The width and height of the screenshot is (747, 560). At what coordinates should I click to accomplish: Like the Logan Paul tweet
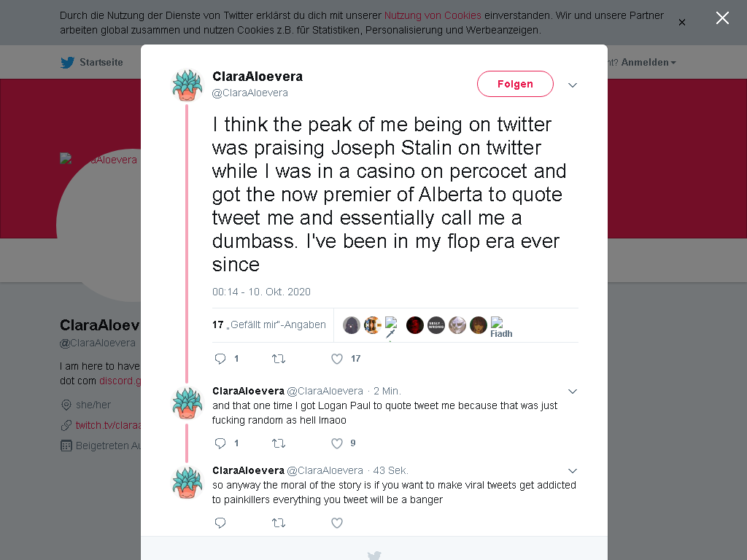(337, 443)
